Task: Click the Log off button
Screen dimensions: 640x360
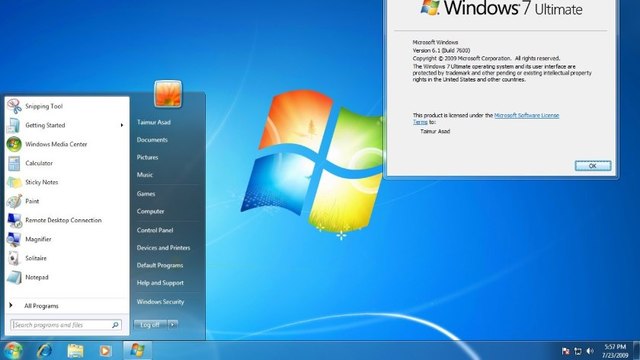Action: pos(150,325)
